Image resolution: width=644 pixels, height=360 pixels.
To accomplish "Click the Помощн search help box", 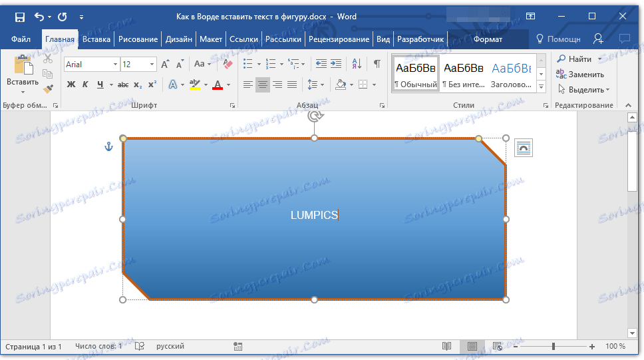I will point(559,39).
